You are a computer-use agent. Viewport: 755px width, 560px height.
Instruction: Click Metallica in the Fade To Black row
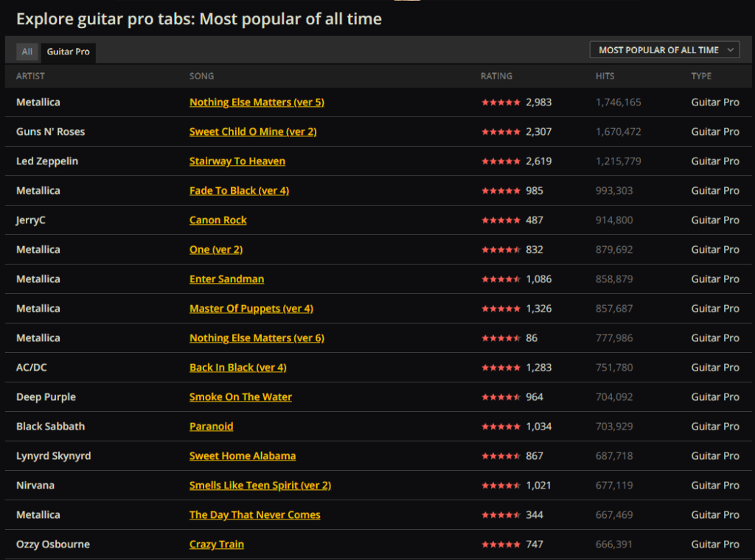tap(38, 191)
